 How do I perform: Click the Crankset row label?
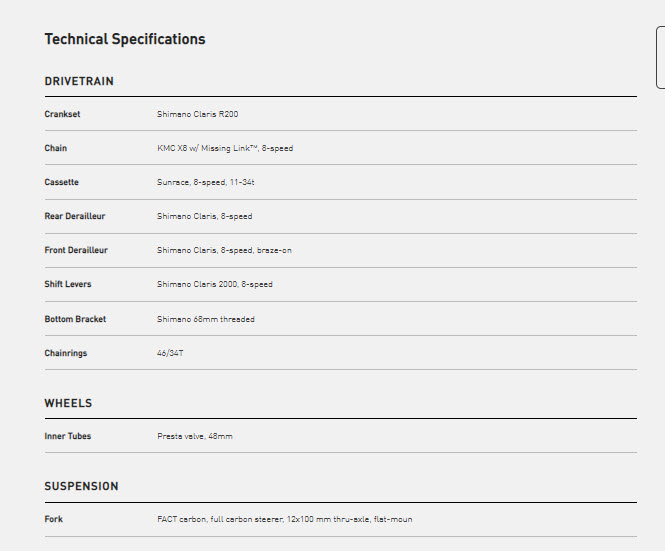(62, 114)
